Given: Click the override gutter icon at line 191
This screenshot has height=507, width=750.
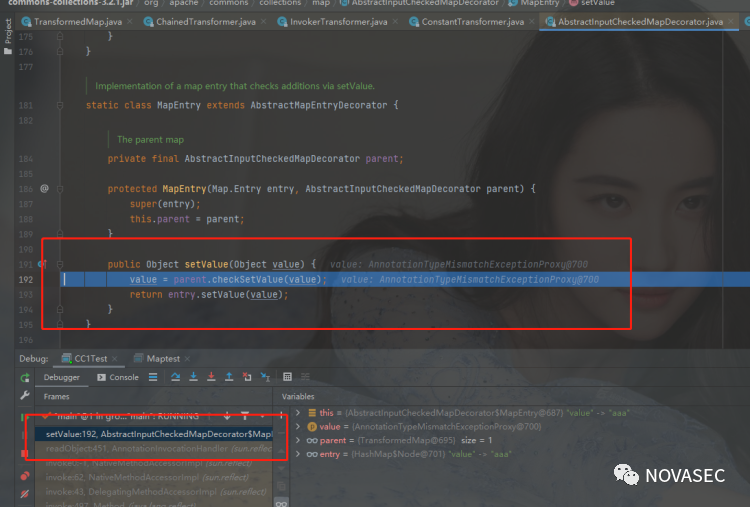Looking at the screenshot, I should pyautogui.click(x=43, y=264).
